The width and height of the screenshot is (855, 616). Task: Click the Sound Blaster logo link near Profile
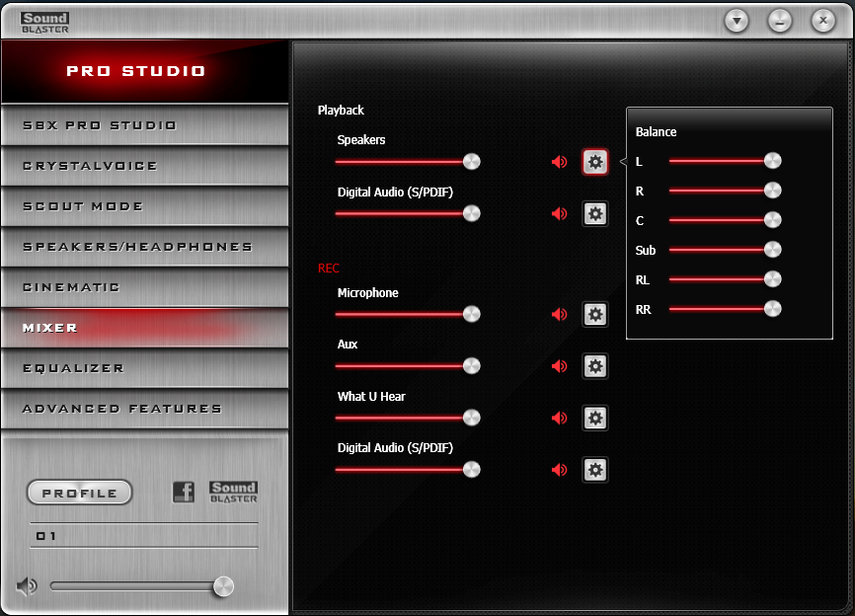pyautogui.click(x=233, y=493)
